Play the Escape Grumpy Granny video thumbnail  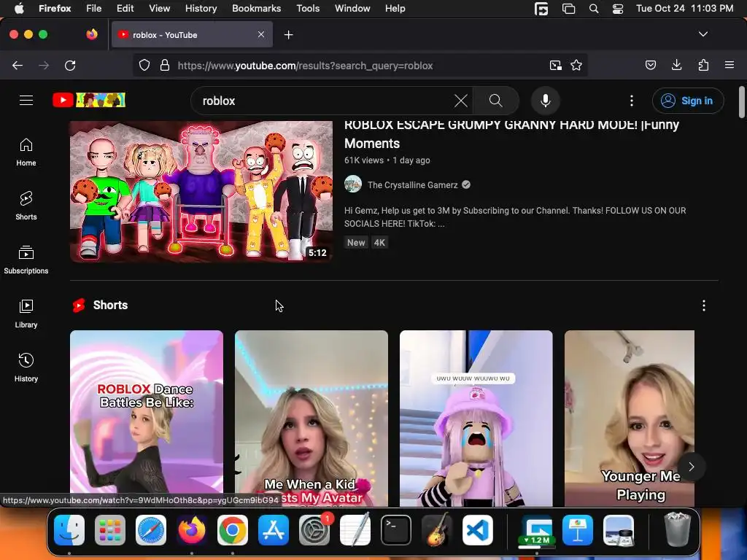coord(201,192)
